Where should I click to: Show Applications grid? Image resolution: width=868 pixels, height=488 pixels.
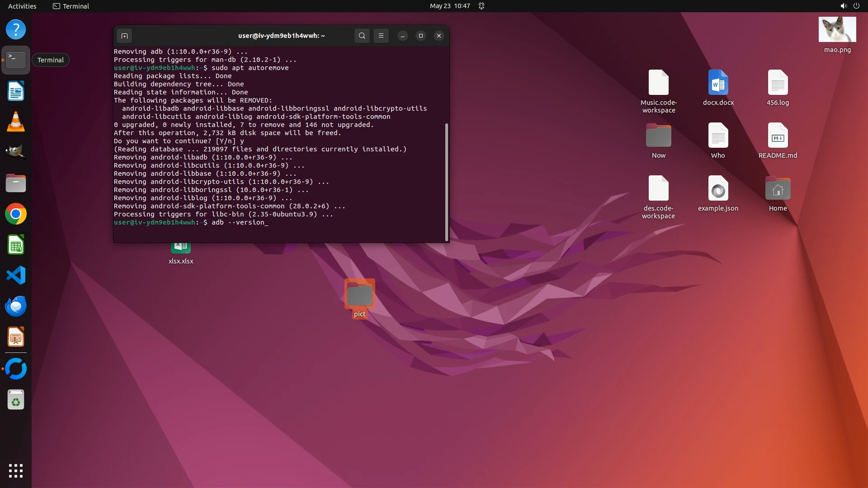[16, 471]
